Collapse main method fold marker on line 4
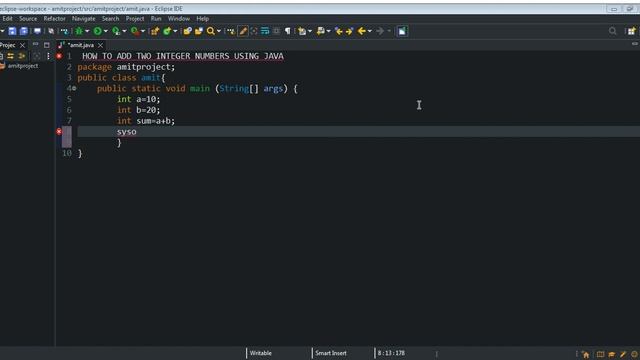Viewport: 640px width, 360px height. point(74,88)
